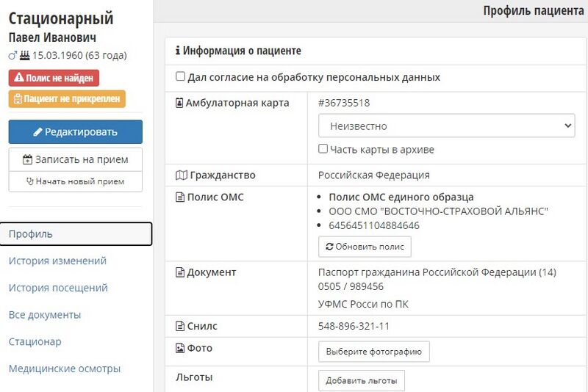Check consent to personal data processing
The height and width of the screenshot is (392, 588).
pos(180,76)
